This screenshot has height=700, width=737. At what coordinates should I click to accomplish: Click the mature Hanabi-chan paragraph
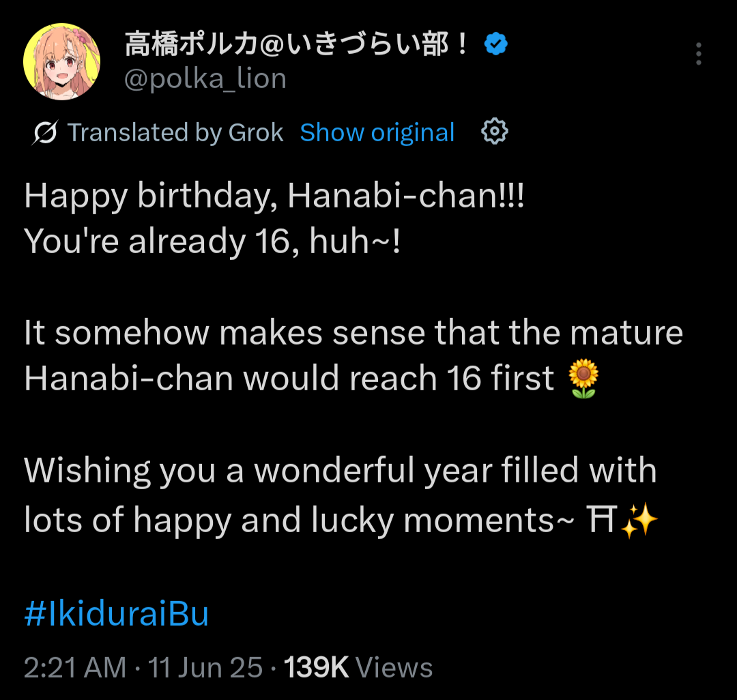pos(353,355)
